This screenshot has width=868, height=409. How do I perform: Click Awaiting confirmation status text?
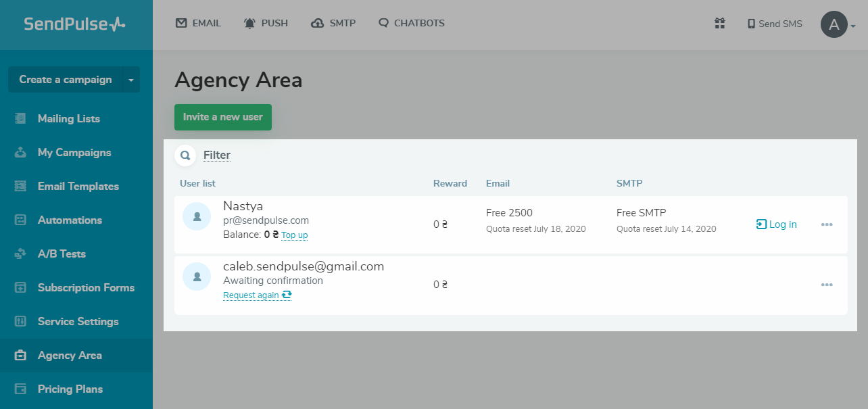tap(273, 281)
